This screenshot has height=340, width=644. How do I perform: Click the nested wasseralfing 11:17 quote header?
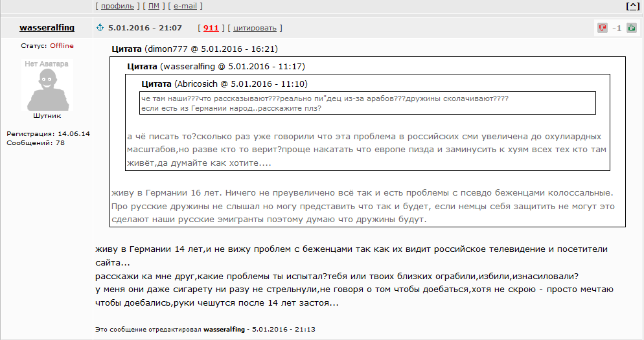tap(216, 66)
